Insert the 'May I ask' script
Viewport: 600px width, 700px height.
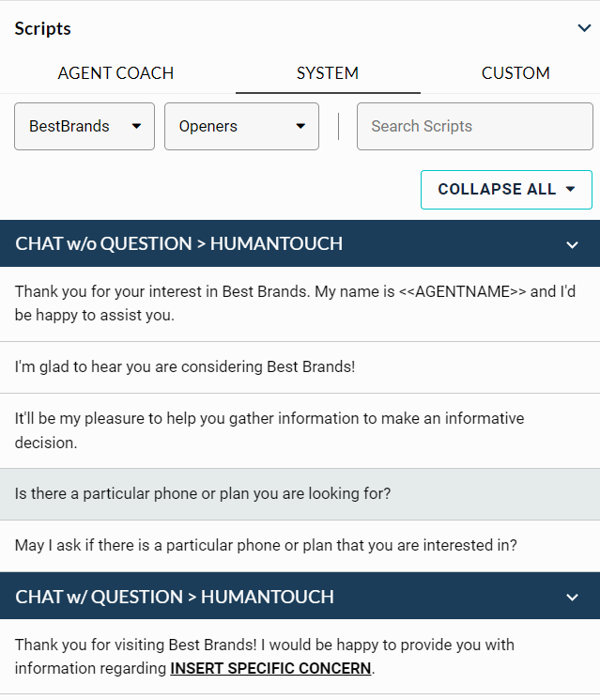tap(266, 545)
